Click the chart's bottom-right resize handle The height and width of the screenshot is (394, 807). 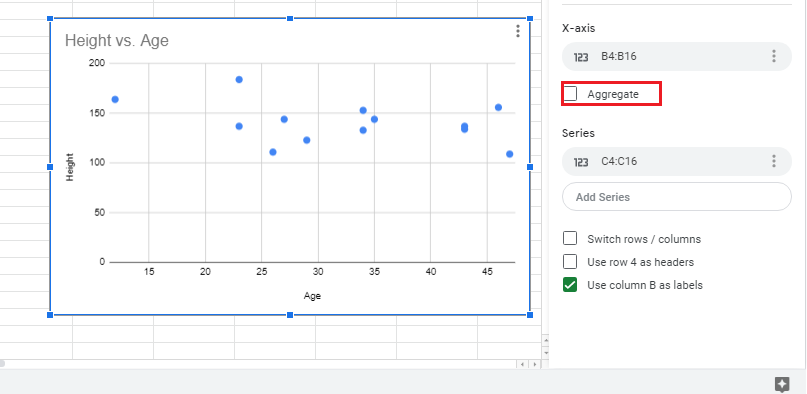pyautogui.click(x=530, y=315)
